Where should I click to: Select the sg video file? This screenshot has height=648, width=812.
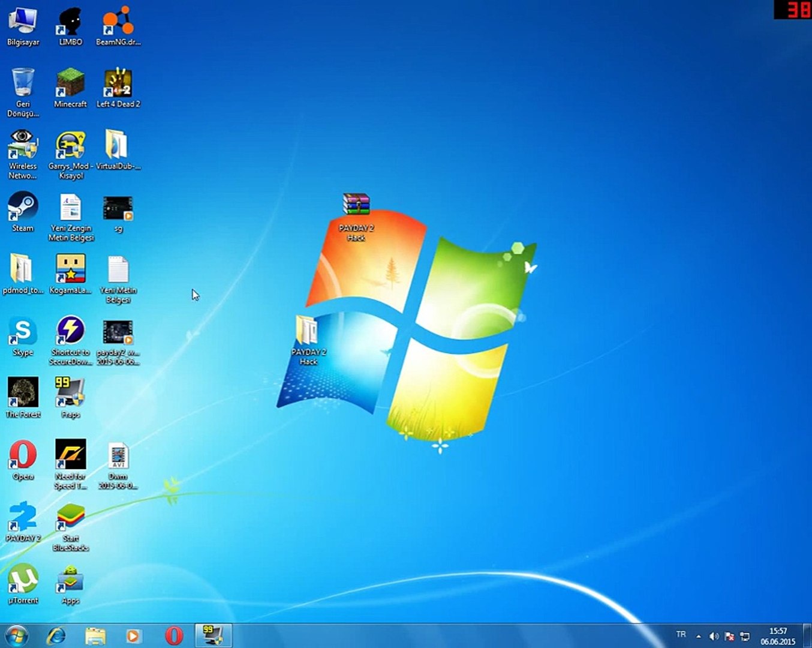pyautogui.click(x=118, y=213)
